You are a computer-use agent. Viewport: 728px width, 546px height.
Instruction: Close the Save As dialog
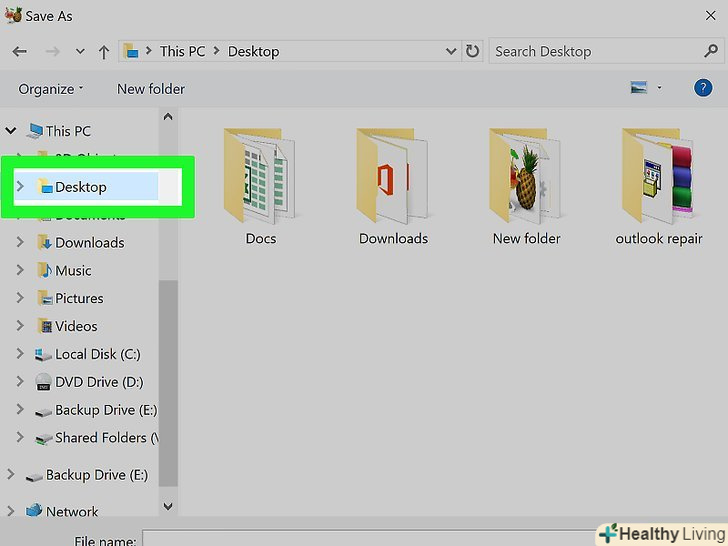click(710, 16)
